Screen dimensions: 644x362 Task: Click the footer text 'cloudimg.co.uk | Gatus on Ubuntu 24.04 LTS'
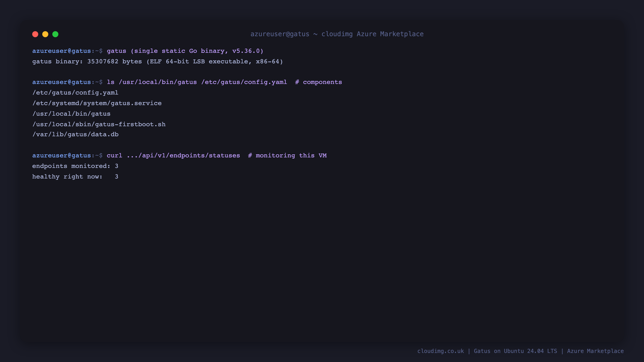coord(487,351)
